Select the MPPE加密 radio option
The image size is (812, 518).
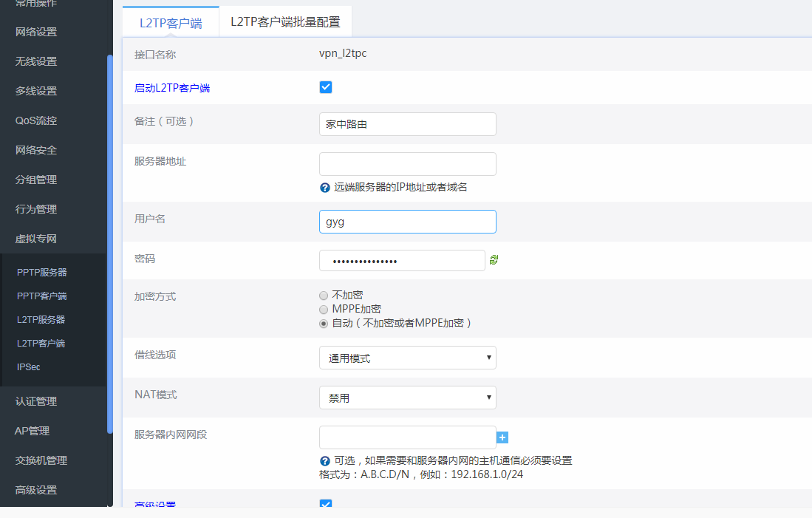point(324,309)
